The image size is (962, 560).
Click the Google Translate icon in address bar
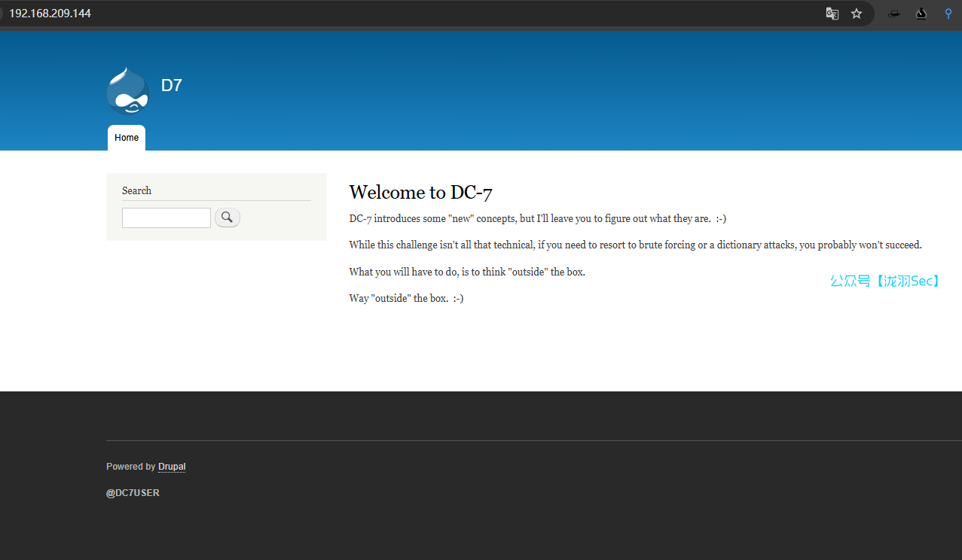[x=832, y=14]
